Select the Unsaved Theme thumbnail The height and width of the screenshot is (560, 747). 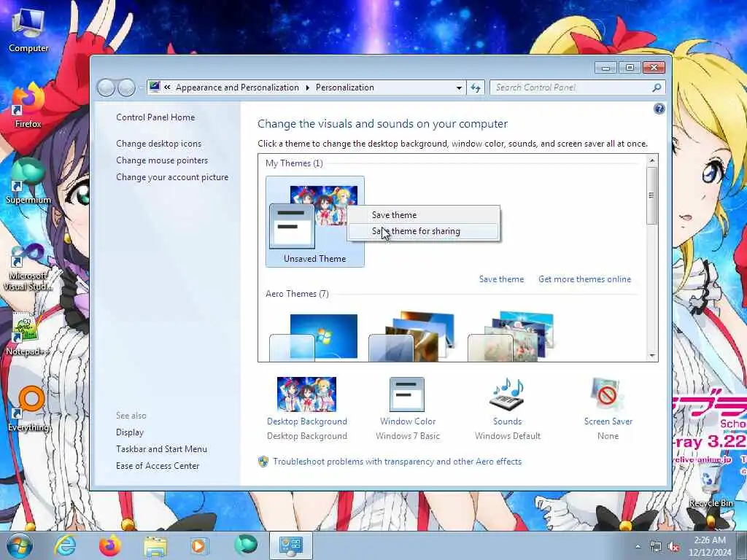point(315,222)
